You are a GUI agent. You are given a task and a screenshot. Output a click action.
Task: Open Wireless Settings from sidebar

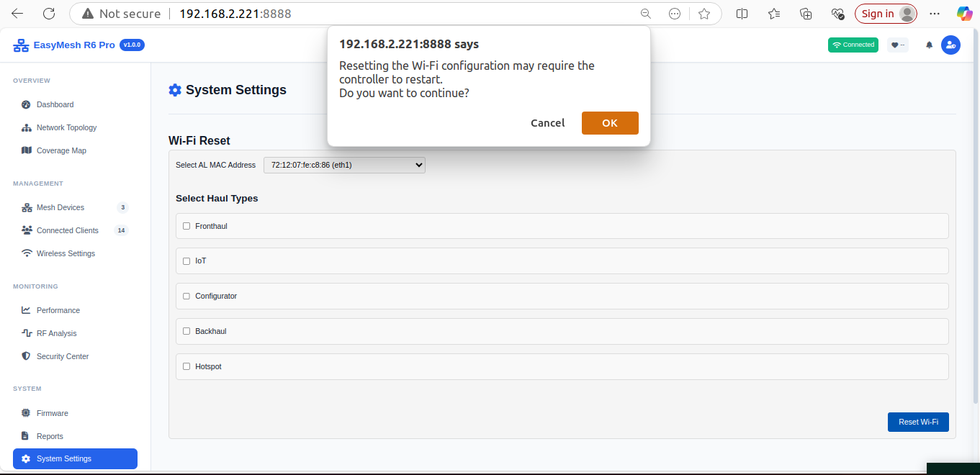click(x=66, y=253)
